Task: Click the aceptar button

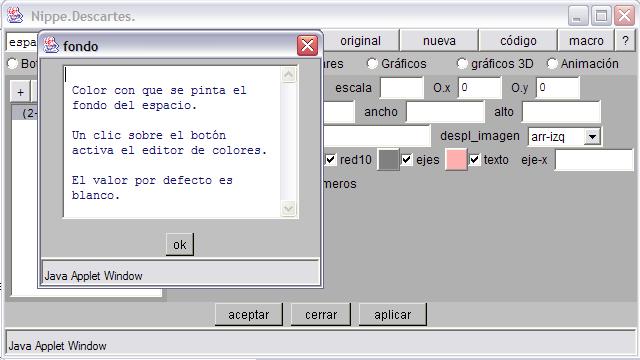Action: 249,314
